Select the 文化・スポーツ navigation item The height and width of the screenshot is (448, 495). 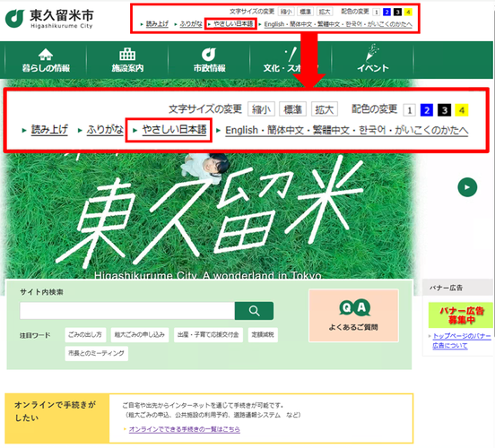[x=291, y=60]
